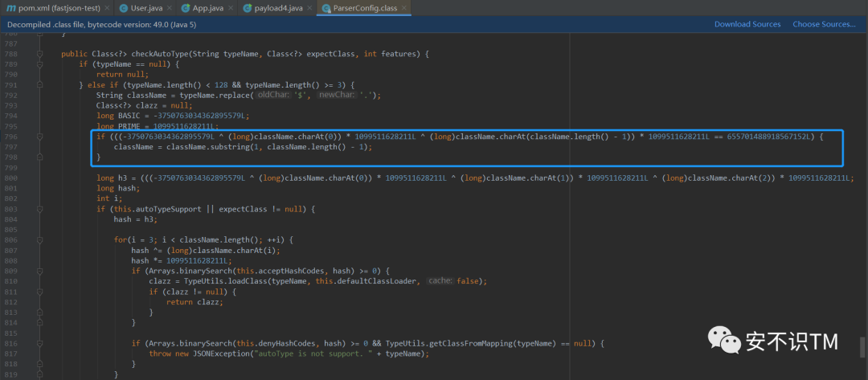Collapse the for loop at line 806

click(x=39, y=239)
